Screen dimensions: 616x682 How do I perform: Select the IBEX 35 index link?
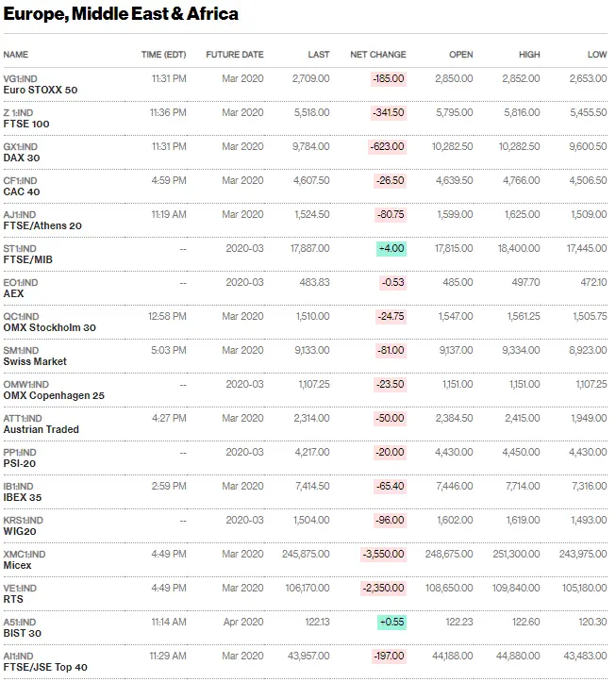(23, 497)
